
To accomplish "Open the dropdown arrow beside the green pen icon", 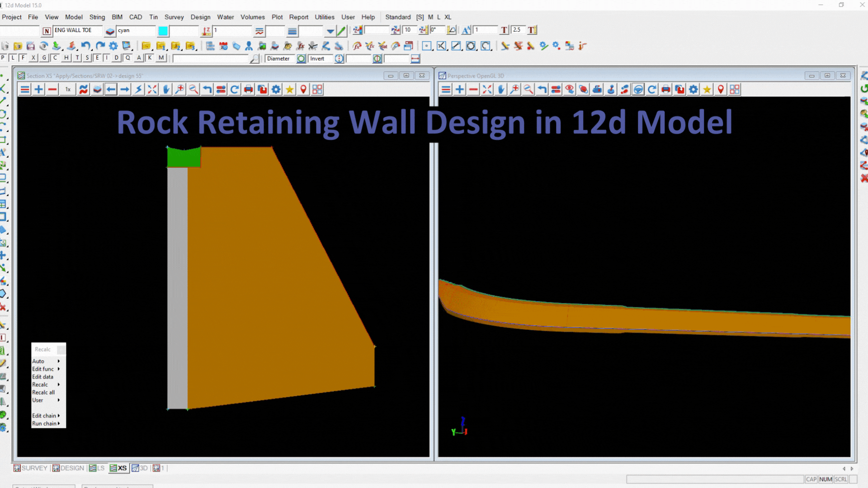I will 330,30.
